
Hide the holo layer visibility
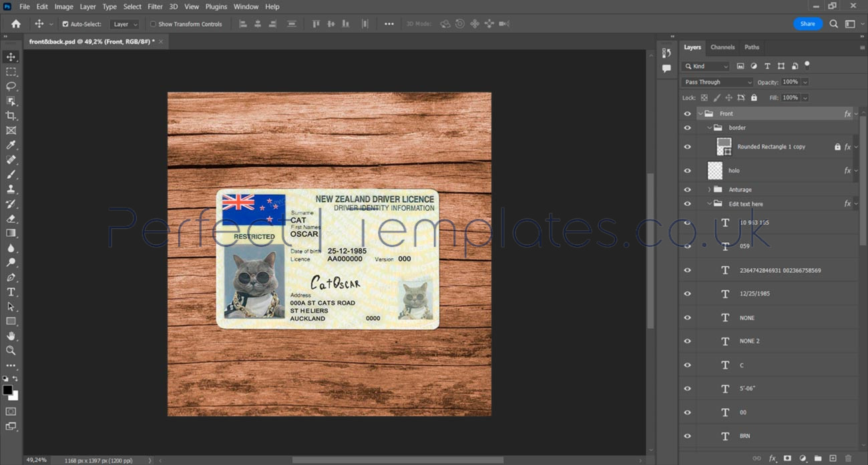pyautogui.click(x=687, y=171)
